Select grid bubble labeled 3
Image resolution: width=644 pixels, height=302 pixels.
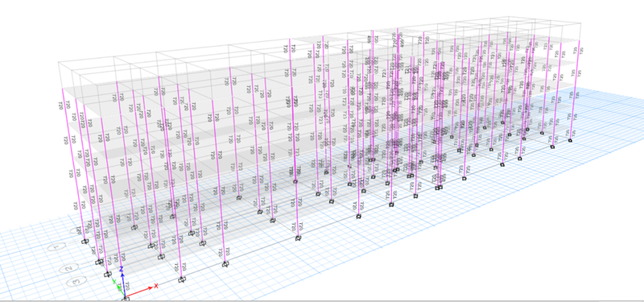tap(76, 281)
